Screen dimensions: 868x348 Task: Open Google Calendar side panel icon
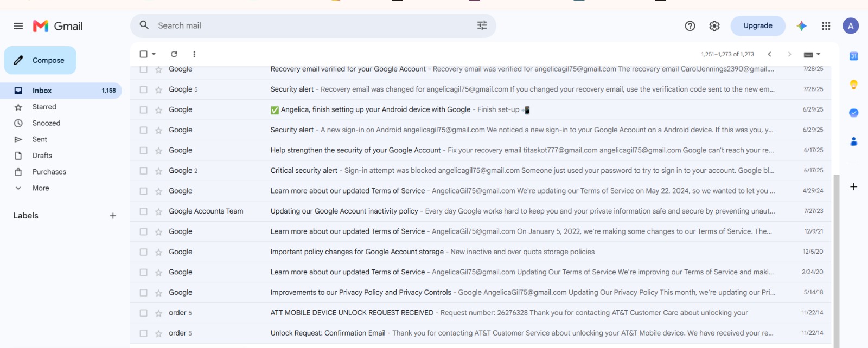click(x=853, y=56)
